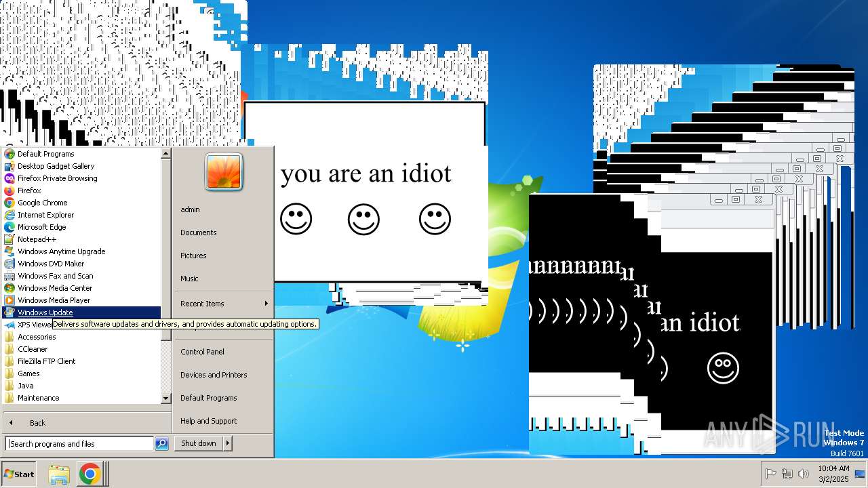The height and width of the screenshot is (488, 868).
Task: Click the Shut down button
Action: tap(199, 443)
